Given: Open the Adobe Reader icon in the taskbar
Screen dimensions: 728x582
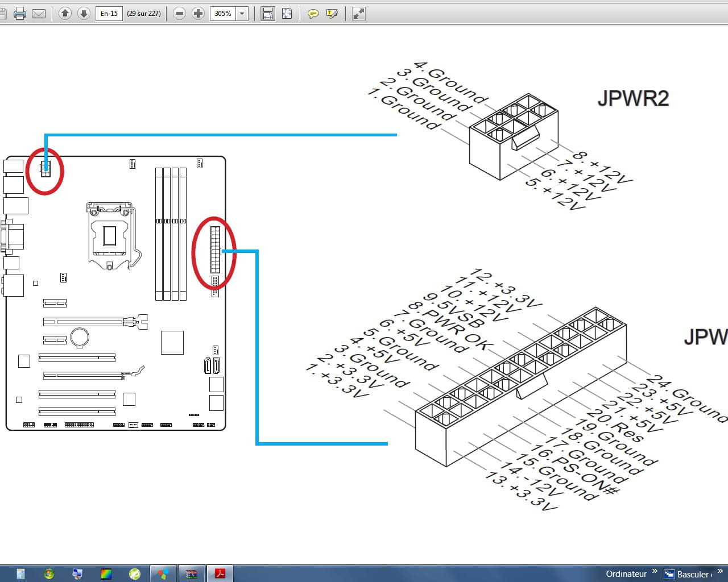Looking at the screenshot, I should click(220, 573).
